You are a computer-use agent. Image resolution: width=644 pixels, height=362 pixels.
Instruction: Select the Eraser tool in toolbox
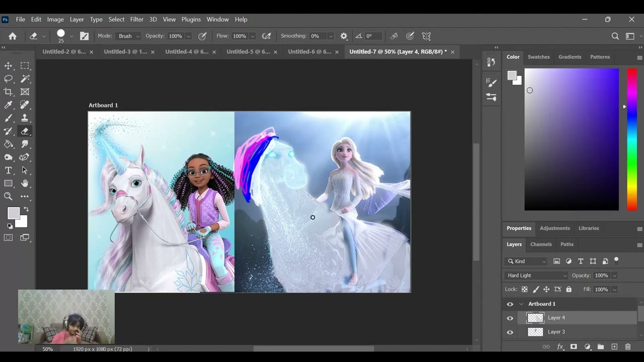[x=25, y=131]
